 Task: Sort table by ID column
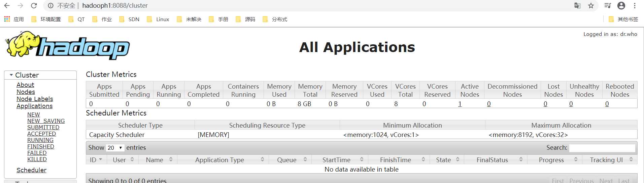point(96,160)
